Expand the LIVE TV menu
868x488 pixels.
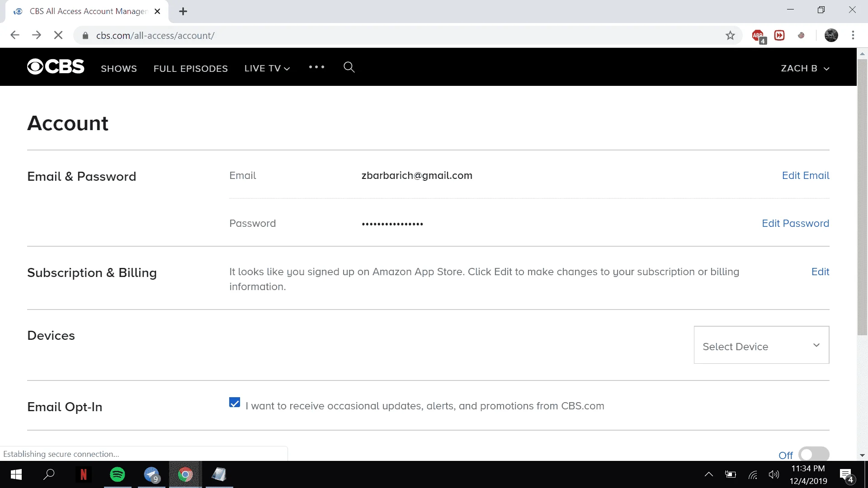pos(267,68)
